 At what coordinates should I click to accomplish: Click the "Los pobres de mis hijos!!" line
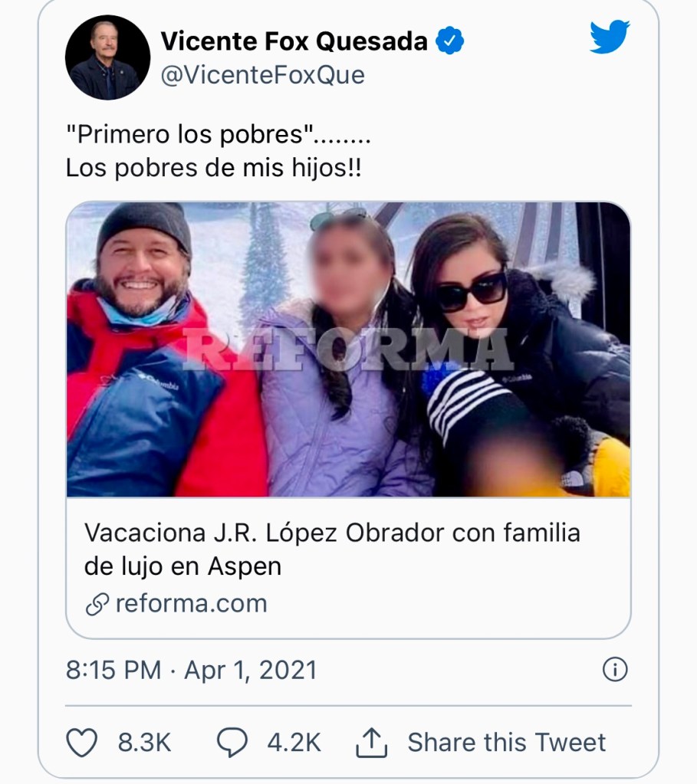[213, 168]
